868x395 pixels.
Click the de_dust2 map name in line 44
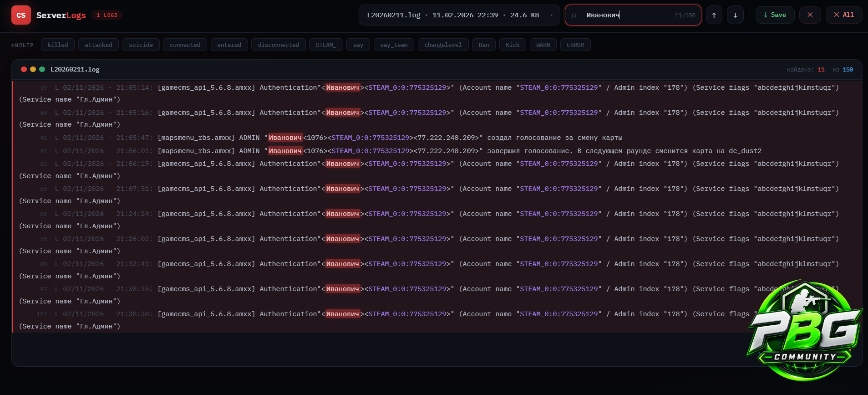pyautogui.click(x=745, y=151)
